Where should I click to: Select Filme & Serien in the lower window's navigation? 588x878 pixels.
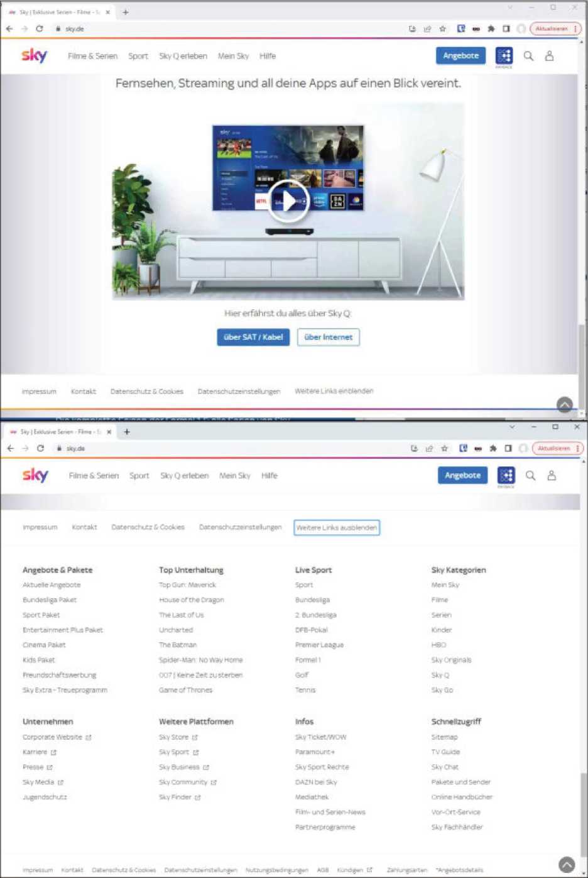tap(94, 476)
